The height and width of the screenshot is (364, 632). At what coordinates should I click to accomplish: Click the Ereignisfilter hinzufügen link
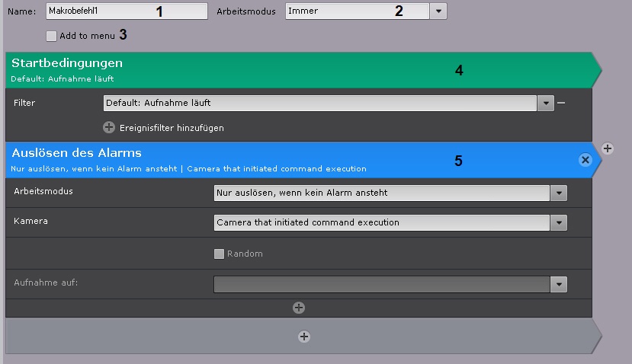tap(172, 128)
